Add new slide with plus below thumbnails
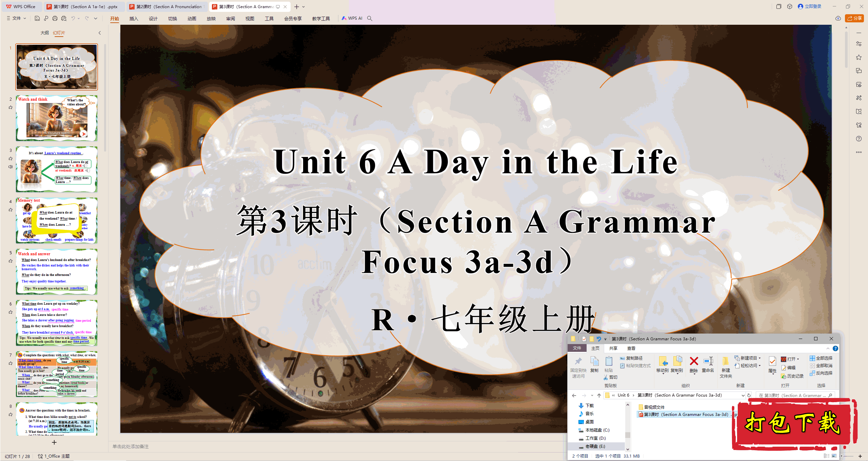The image size is (868, 461). tap(54, 442)
